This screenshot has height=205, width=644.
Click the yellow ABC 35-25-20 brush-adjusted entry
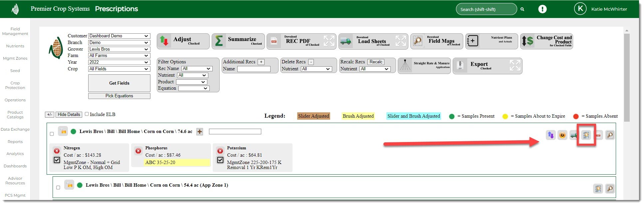[x=177, y=162]
